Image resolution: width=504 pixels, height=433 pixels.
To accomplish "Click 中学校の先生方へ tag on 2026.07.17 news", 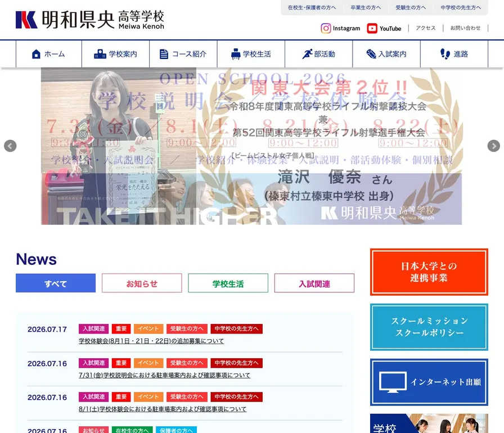I will point(237,328).
